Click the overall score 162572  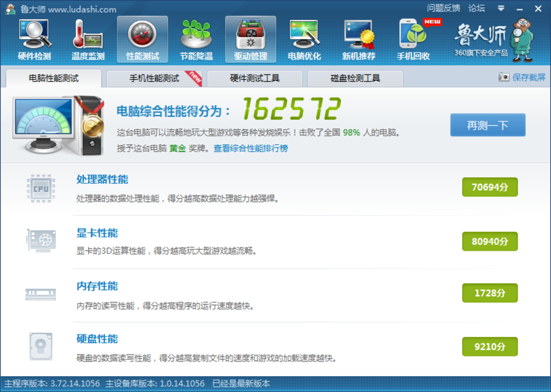click(291, 108)
